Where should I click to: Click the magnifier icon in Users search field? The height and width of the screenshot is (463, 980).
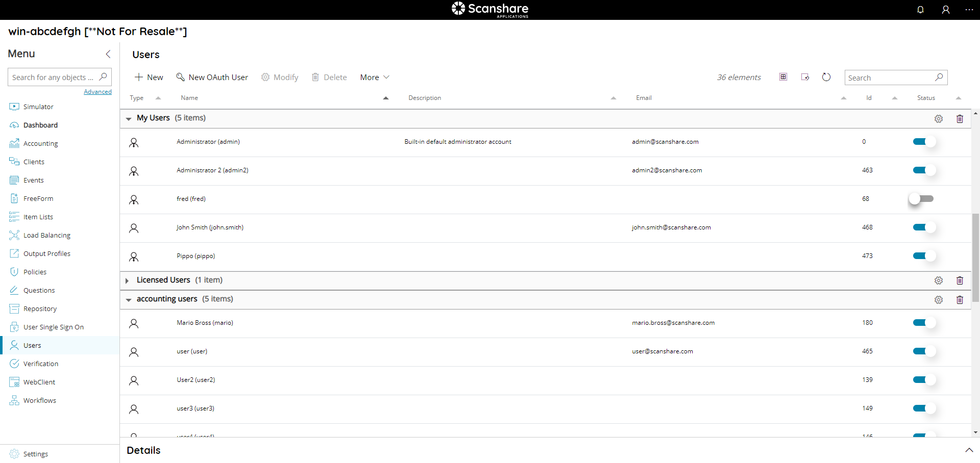(x=939, y=78)
